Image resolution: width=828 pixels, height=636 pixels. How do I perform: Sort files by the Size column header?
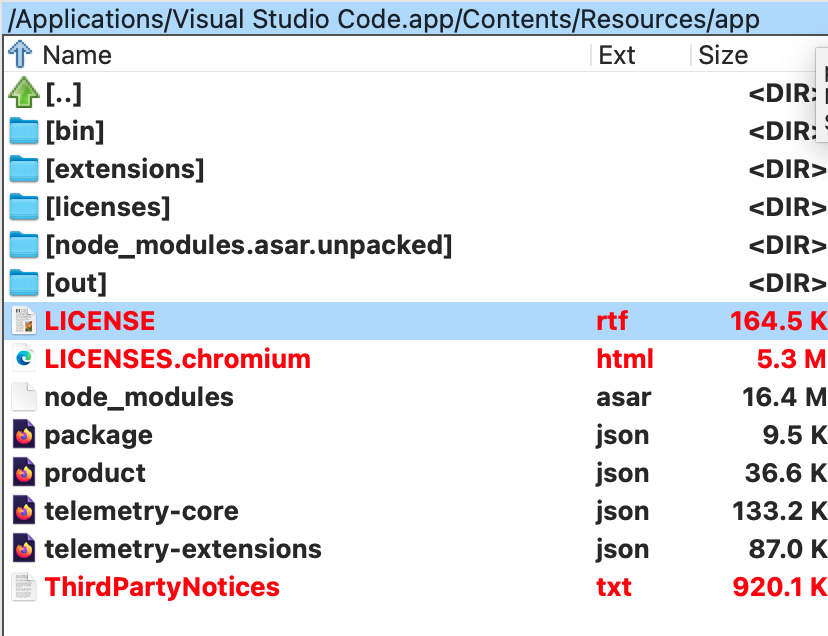point(723,55)
